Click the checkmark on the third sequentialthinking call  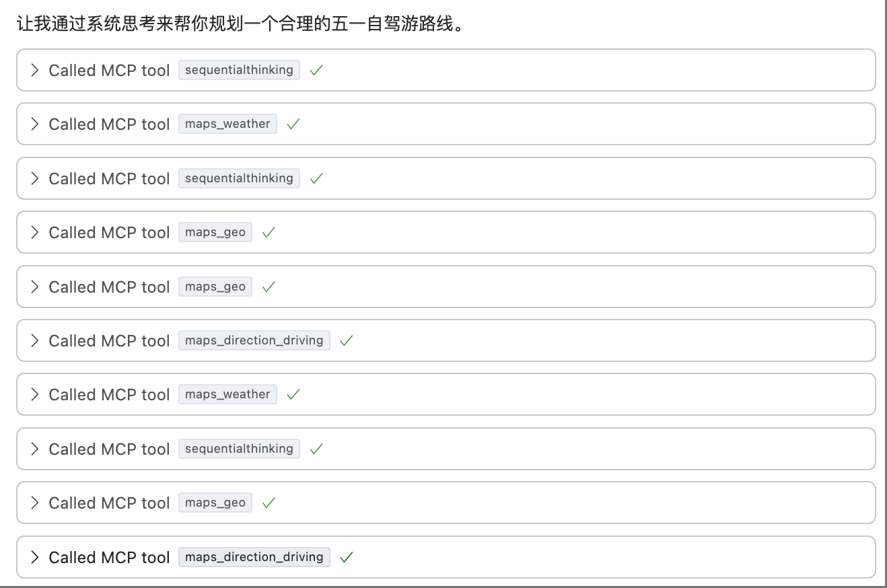(316, 449)
